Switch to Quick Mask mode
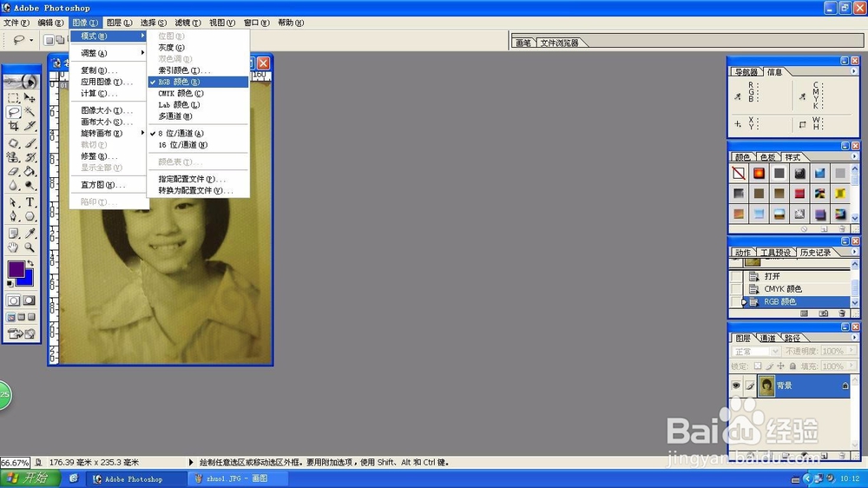 [30, 300]
